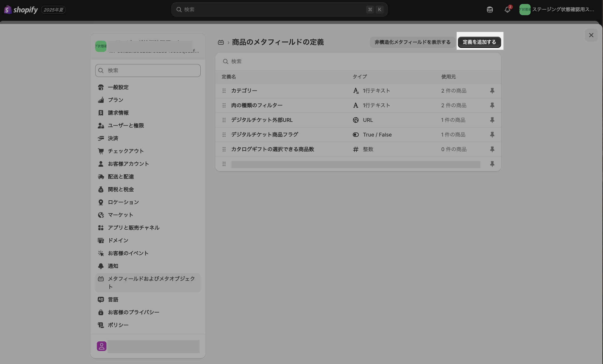Click 非構造化メタフィールドを表示する button
The height and width of the screenshot is (364, 603).
coord(412,42)
